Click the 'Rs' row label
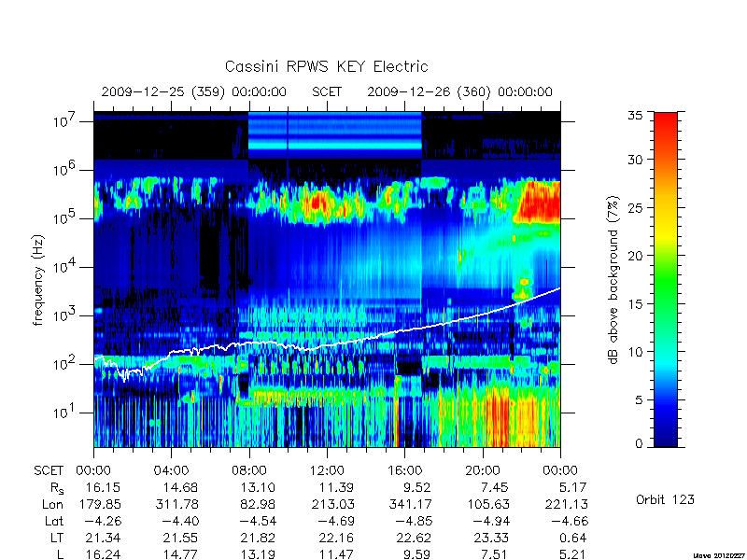Viewport: 747px width, 560px height. click(57, 488)
